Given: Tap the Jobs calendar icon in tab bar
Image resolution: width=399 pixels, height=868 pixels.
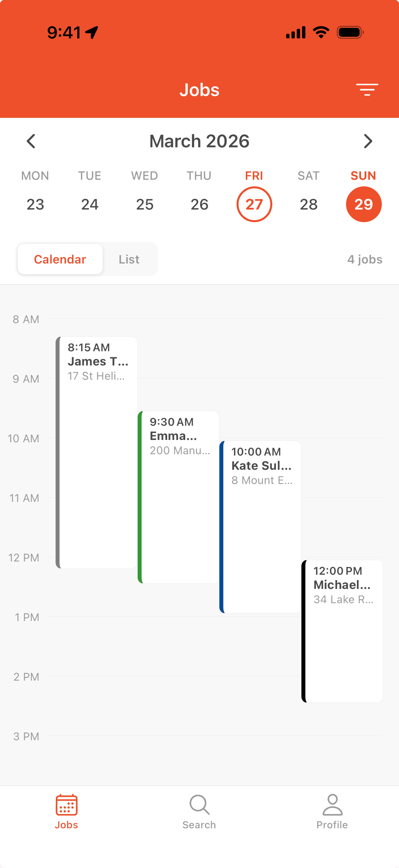Looking at the screenshot, I should pyautogui.click(x=66, y=805).
